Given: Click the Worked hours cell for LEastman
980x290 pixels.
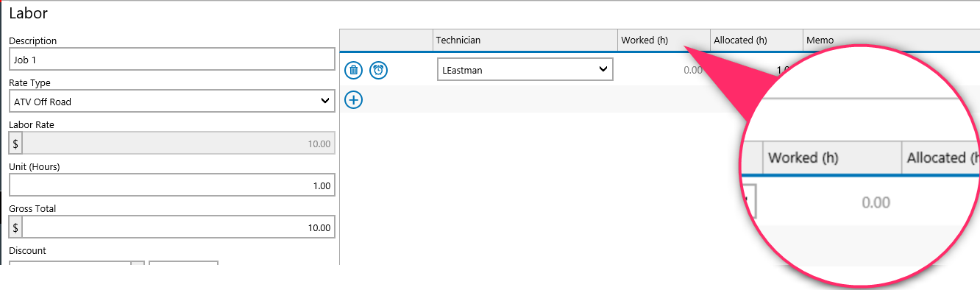Looking at the screenshot, I should click(664, 71).
